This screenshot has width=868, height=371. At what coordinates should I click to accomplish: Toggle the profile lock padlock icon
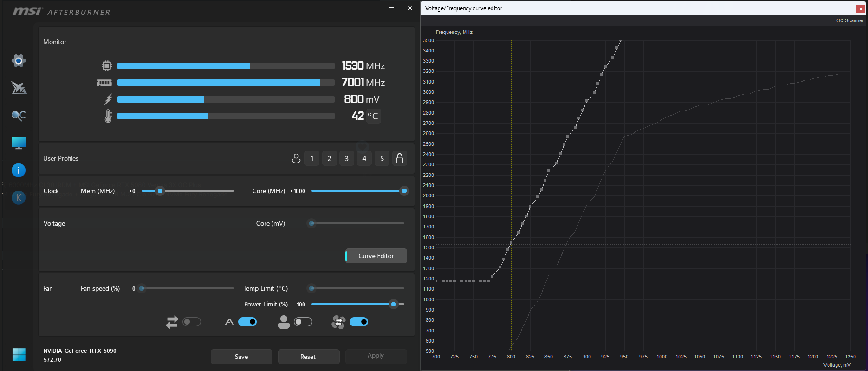[x=399, y=158]
